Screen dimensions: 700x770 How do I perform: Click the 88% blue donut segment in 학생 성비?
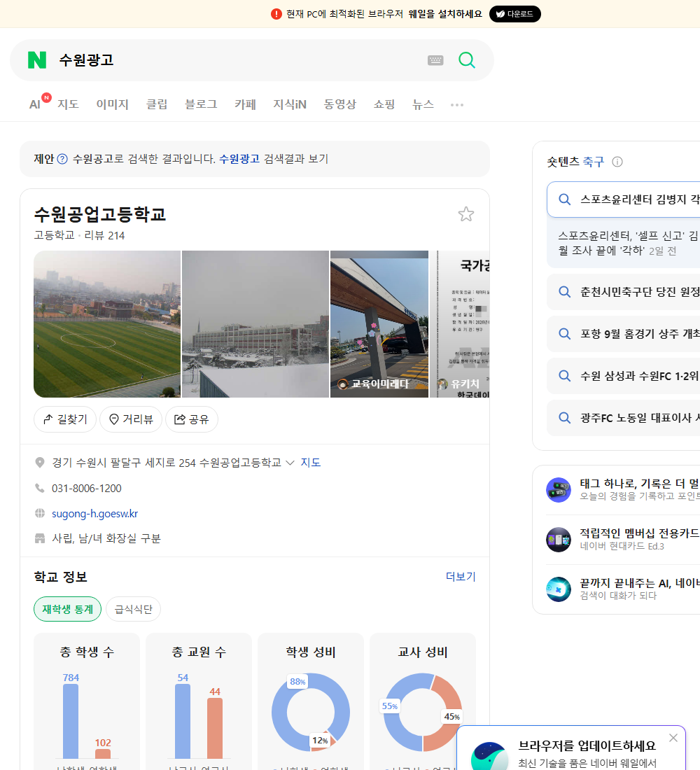tap(278, 712)
